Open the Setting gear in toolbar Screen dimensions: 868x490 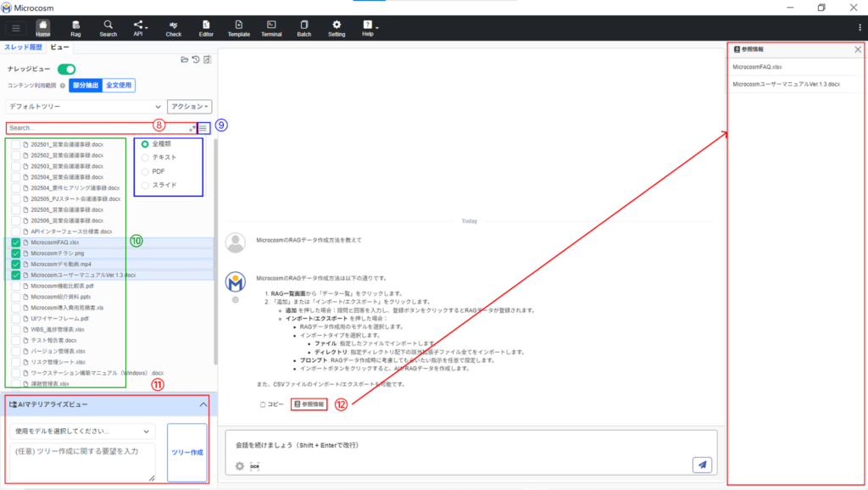pos(337,28)
